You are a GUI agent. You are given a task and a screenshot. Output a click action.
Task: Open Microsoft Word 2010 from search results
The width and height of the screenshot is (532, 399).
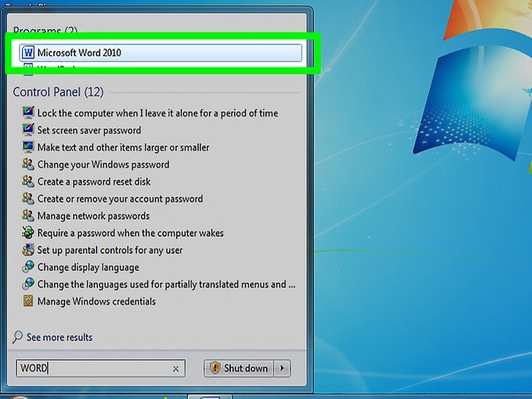[x=160, y=53]
